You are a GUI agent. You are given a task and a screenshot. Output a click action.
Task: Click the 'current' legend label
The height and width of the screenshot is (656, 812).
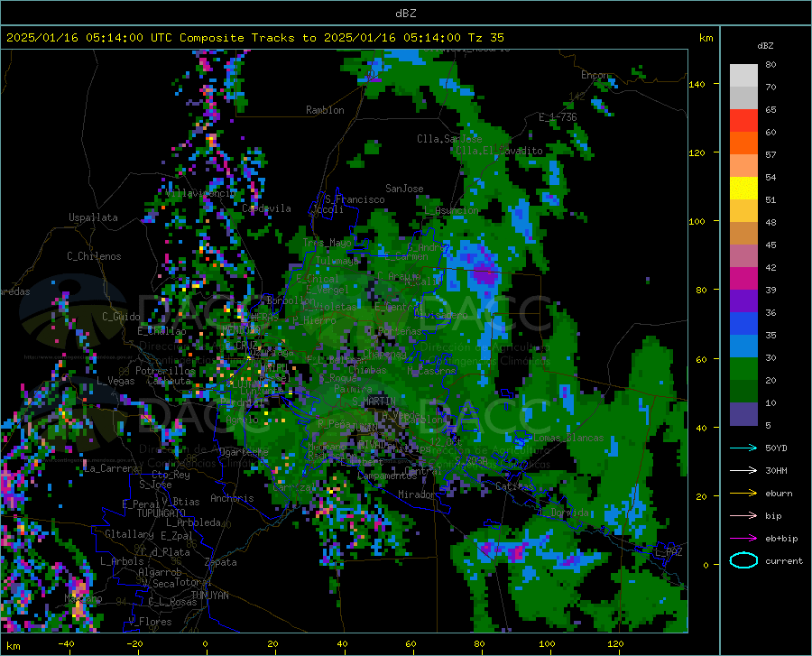(x=783, y=560)
